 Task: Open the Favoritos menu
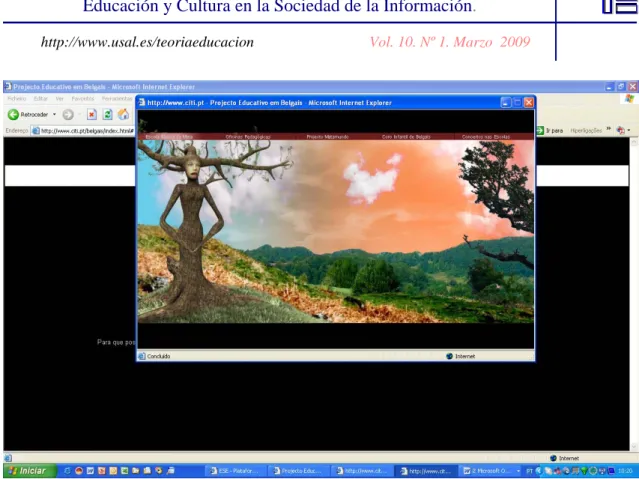(x=83, y=99)
